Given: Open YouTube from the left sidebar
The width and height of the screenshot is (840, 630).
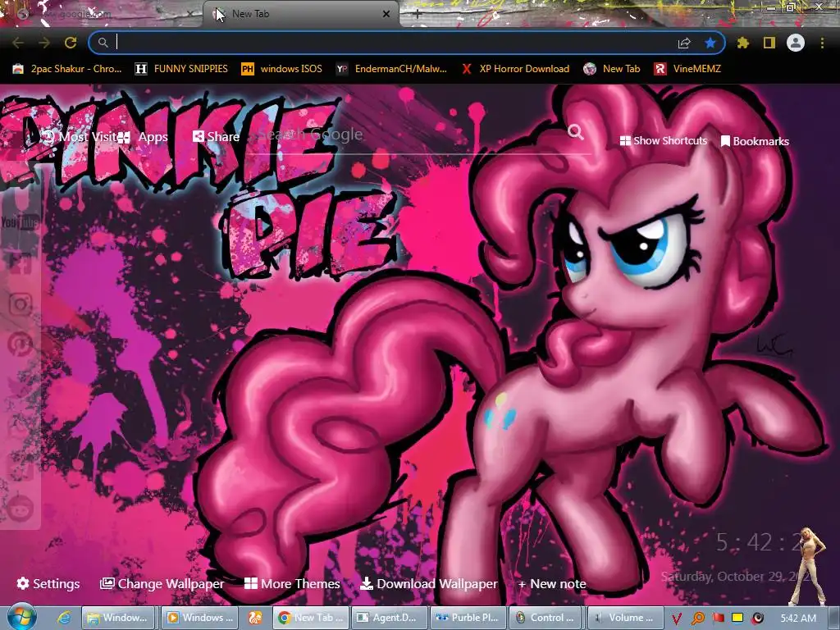Looking at the screenshot, I should pyautogui.click(x=20, y=221).
